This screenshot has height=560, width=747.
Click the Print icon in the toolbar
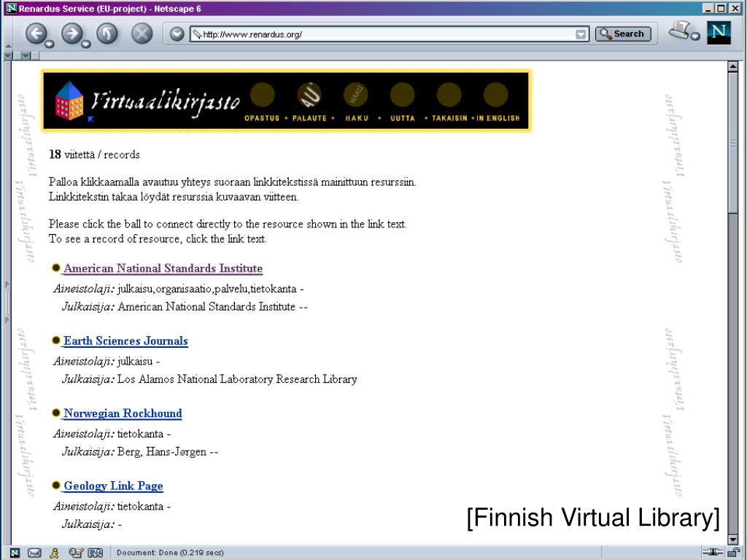click(679, 31)
